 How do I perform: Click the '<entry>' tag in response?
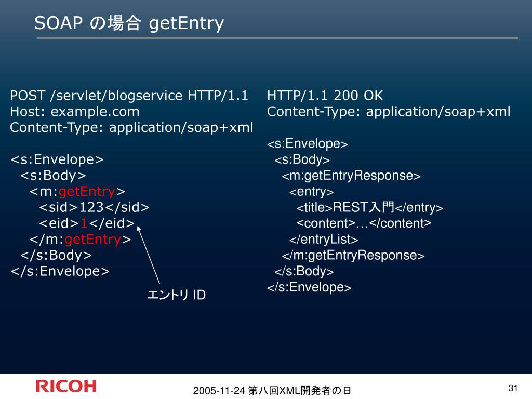pos(312,192)
